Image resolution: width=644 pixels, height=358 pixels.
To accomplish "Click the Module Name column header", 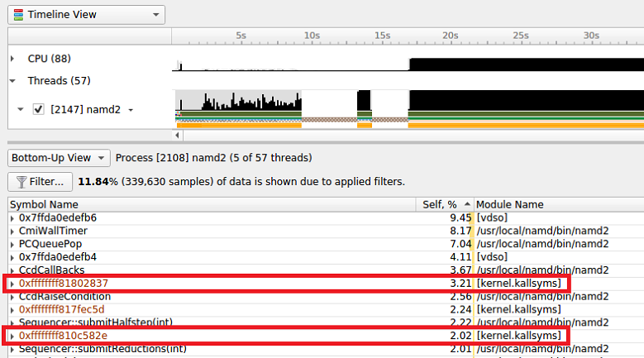I will (x=558, y=204).
